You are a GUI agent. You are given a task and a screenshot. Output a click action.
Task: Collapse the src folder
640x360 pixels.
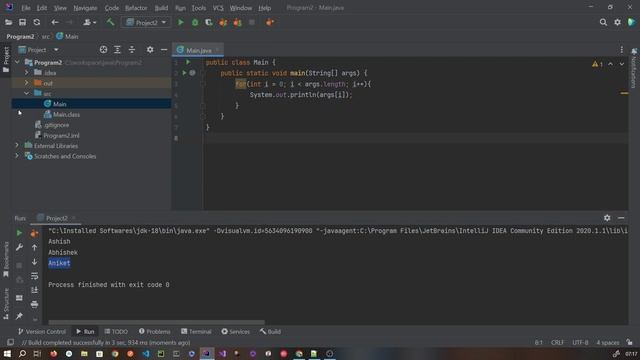(27, 93)
